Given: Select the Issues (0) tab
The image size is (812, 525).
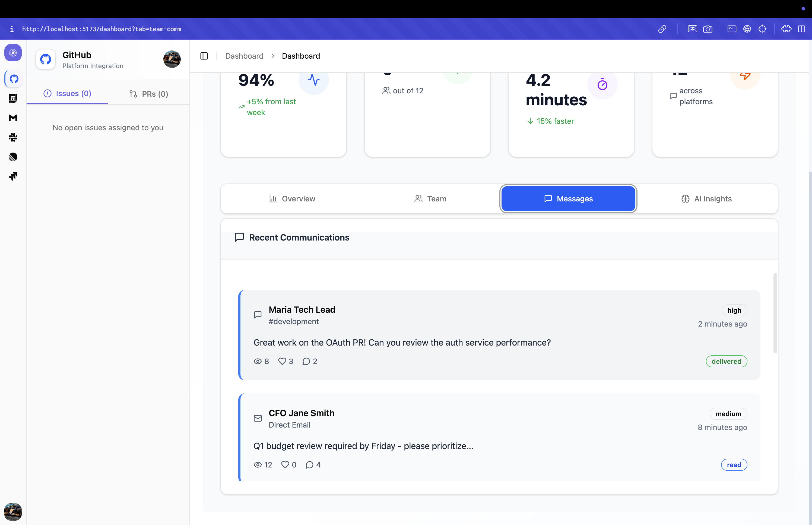Looking at the screenshot, I should click(x=68, y=93).
